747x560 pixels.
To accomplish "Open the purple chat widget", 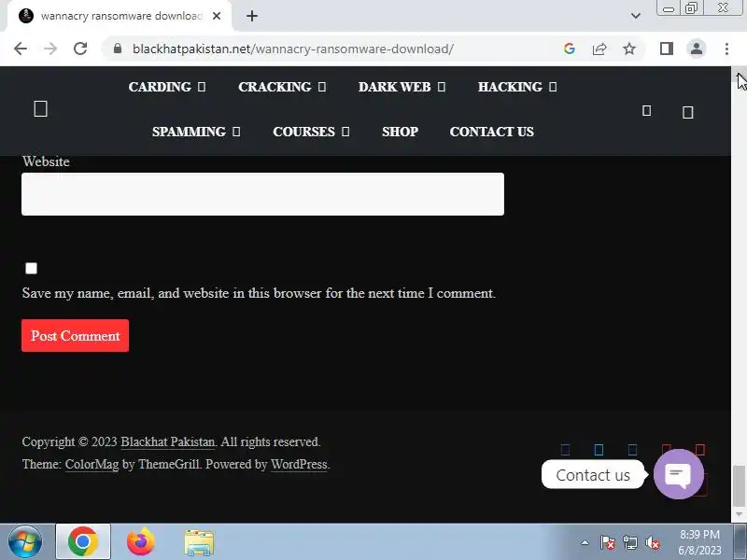I will pyautogui.click(x=679, y=474).
